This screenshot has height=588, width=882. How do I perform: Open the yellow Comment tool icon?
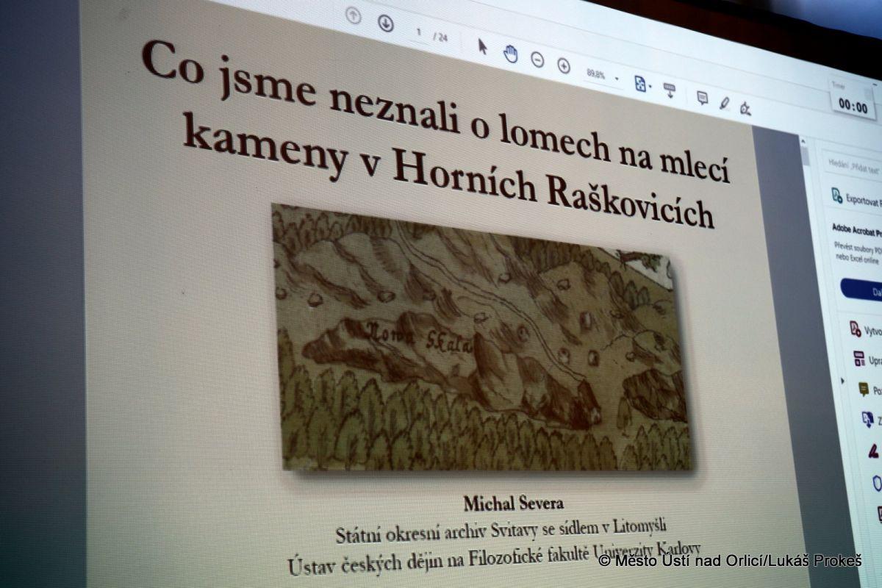coord(864,389)
